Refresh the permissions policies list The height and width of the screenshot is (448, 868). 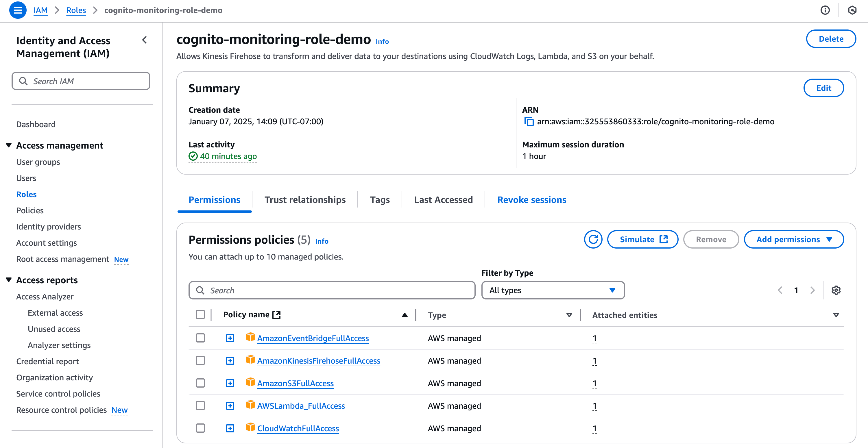pos(593,239)
